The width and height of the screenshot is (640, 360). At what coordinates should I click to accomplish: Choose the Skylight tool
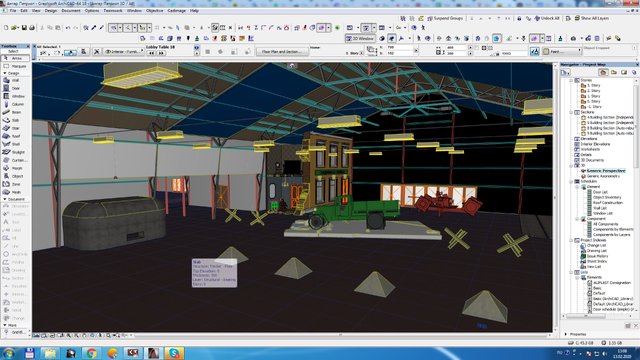point(15,152)
